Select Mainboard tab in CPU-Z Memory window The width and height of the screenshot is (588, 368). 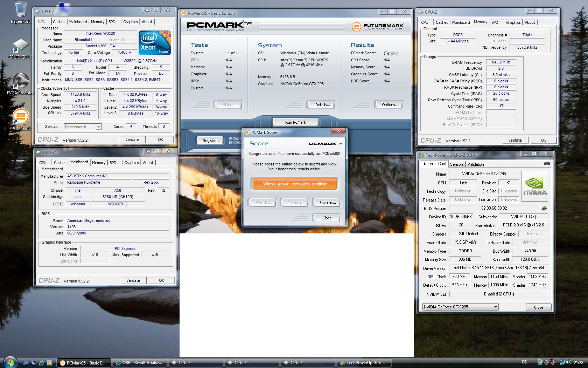pyautogui.click(x=461, y=22)
